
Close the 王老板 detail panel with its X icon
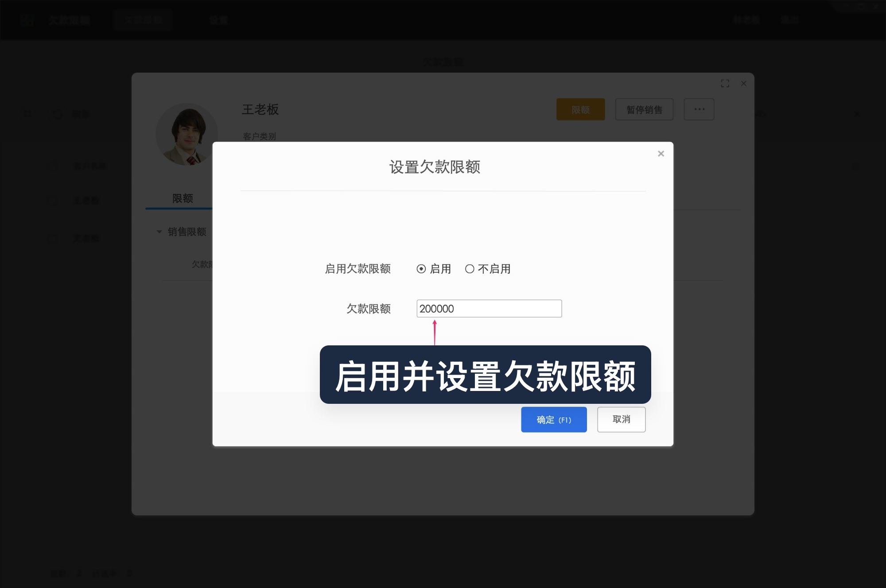pyautogui.click(x=743, y=83)
